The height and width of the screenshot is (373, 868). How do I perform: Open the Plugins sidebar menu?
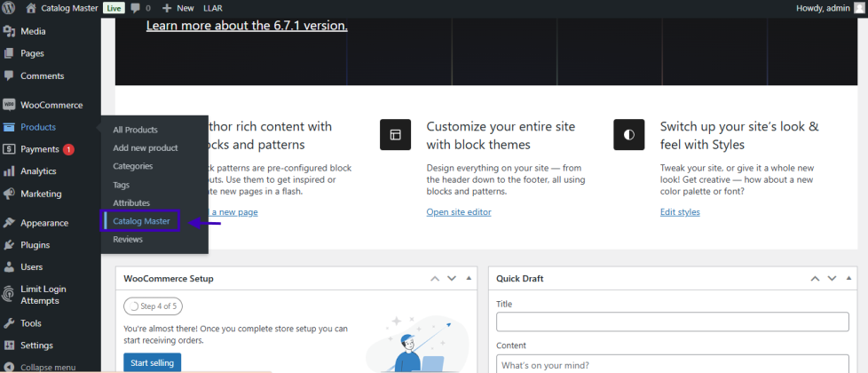click(x=35, y=245)
